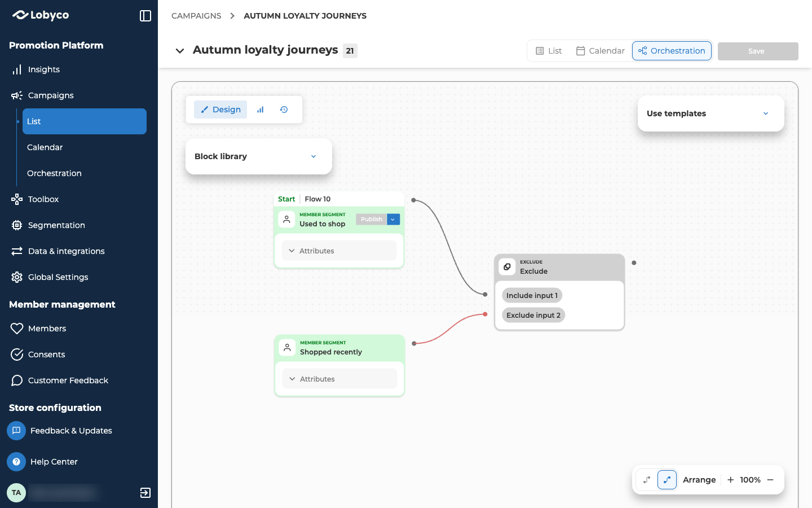Open the analytics chart icon tab
The image size is (812, 508).
coord(260,110)
